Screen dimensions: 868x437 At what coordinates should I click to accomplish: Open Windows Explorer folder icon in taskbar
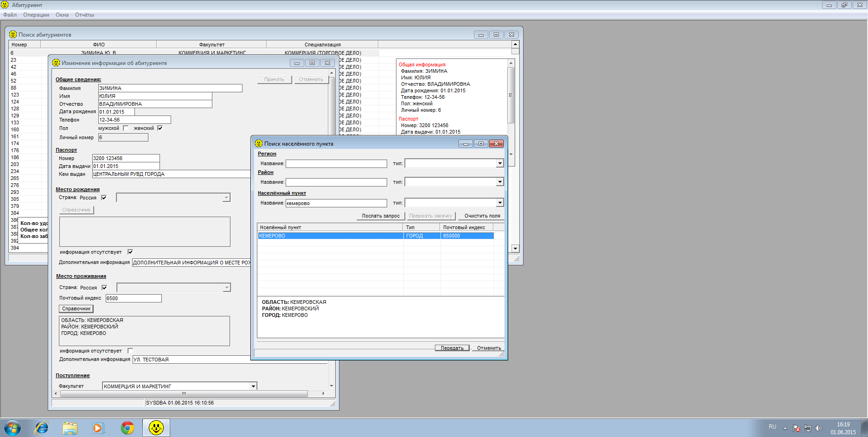pyautogui.click(x=70, y=428)
